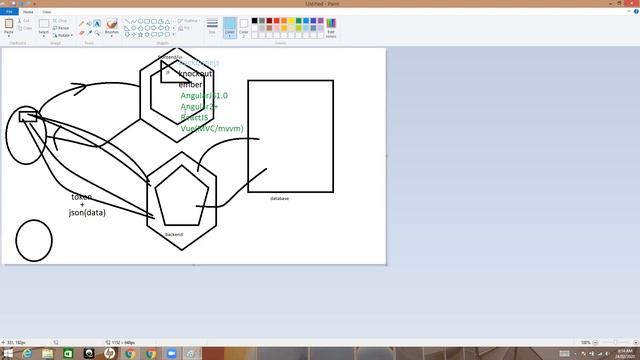Pick the Five-point star shape
The height and width of the screenshot is (360, 640).
[x=140, y=35]
